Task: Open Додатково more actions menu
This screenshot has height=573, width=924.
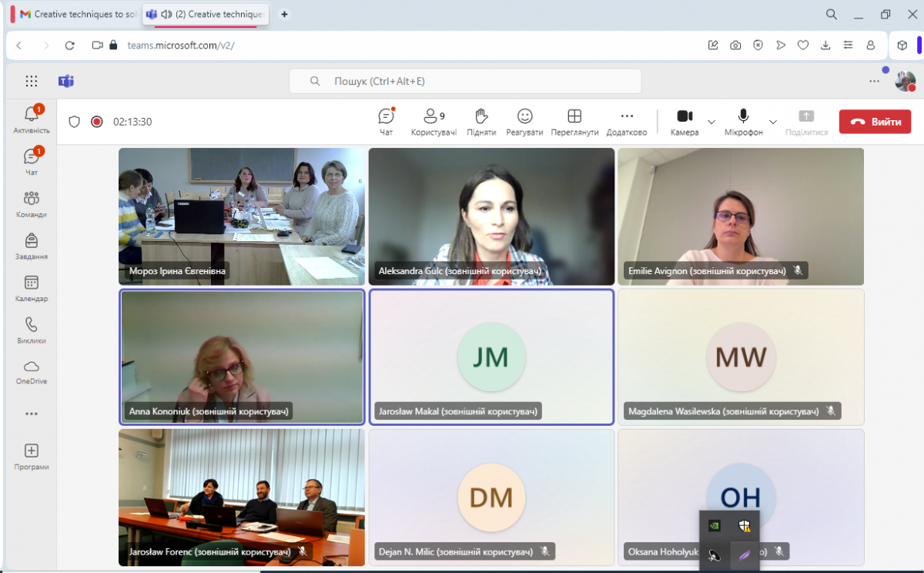Action: pyautogui.click(x=627, y=122)
